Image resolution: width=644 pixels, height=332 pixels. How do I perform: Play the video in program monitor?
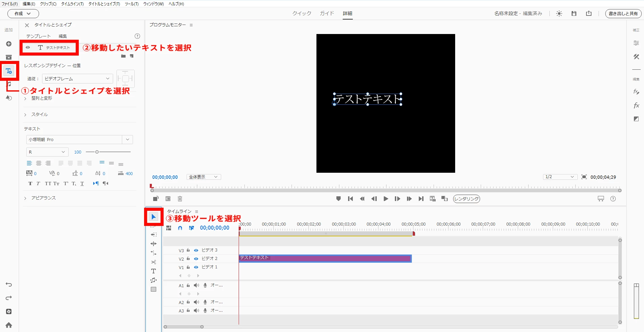click(x=386, y=199)
